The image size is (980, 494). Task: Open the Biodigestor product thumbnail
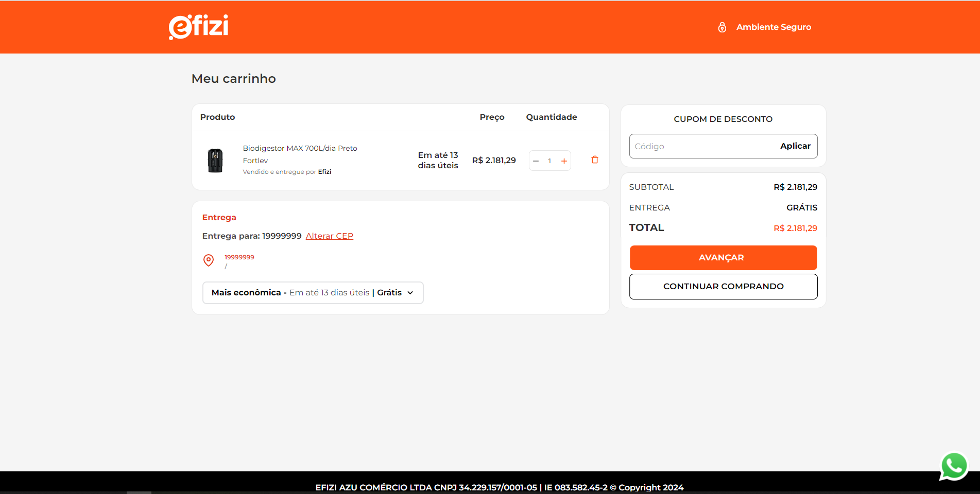click(215, 161)
